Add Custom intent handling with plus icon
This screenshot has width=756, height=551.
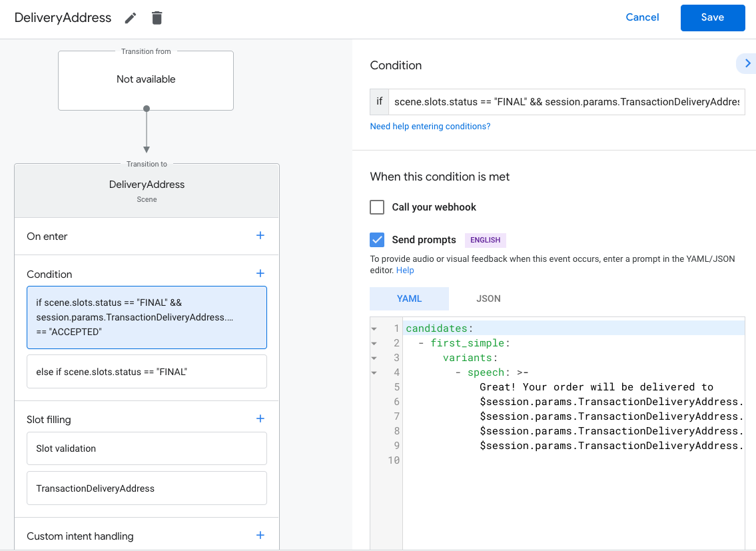click(x=260, y=535)
